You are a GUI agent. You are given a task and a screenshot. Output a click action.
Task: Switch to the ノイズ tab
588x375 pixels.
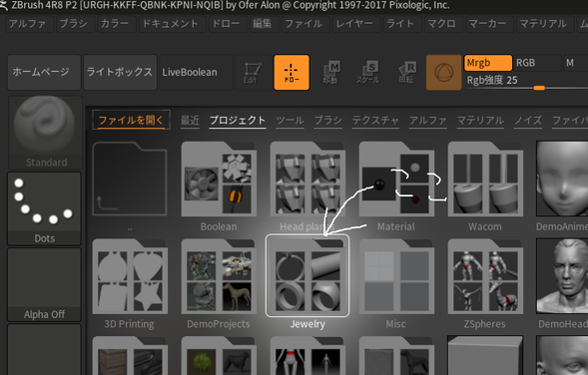coord(528,121)
